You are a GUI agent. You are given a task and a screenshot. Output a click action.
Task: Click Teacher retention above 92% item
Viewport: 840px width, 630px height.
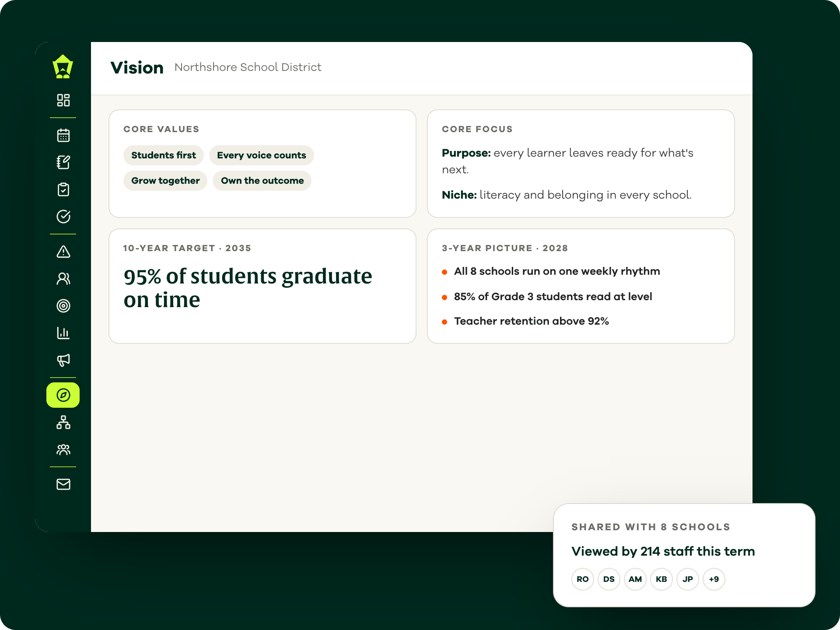[x=532, y=321]
